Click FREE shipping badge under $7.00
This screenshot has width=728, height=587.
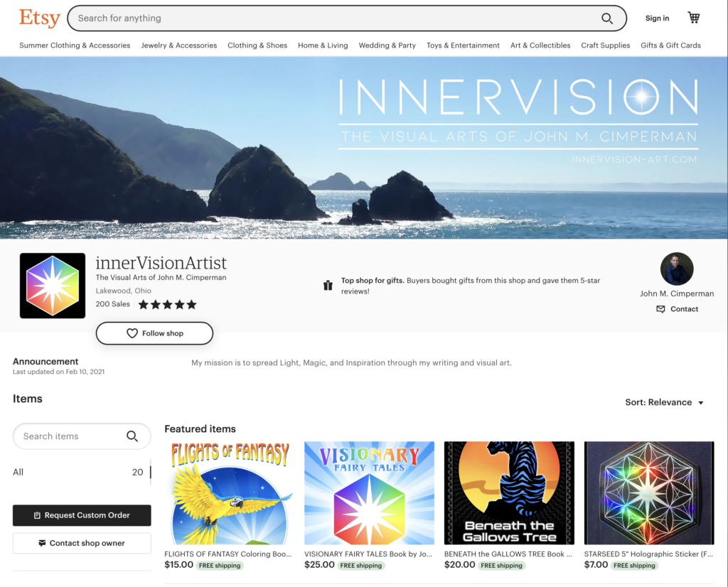[x=634, y=566]
